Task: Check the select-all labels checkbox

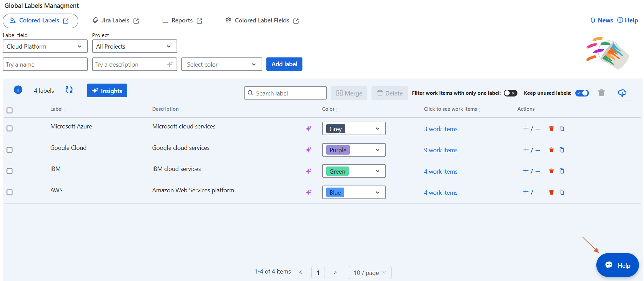Action: [x=10, y=110]
